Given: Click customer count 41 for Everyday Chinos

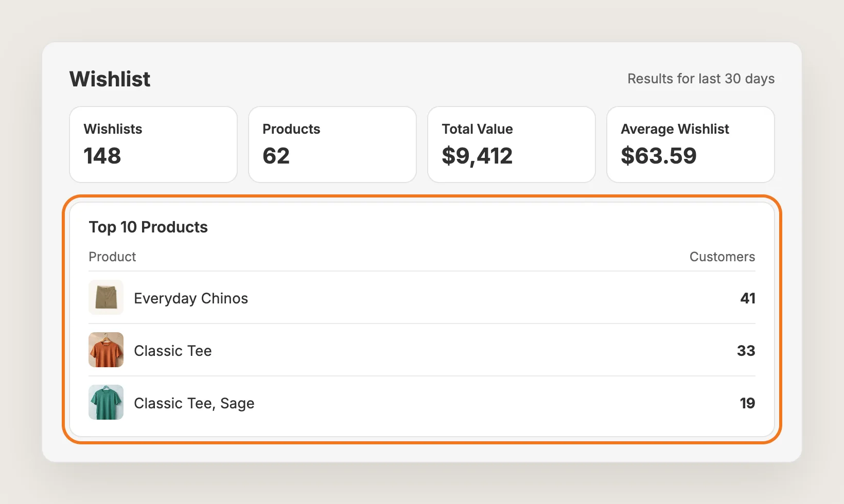Looking at the screenshot, I should pyautogui.click(x=748, y=298).
